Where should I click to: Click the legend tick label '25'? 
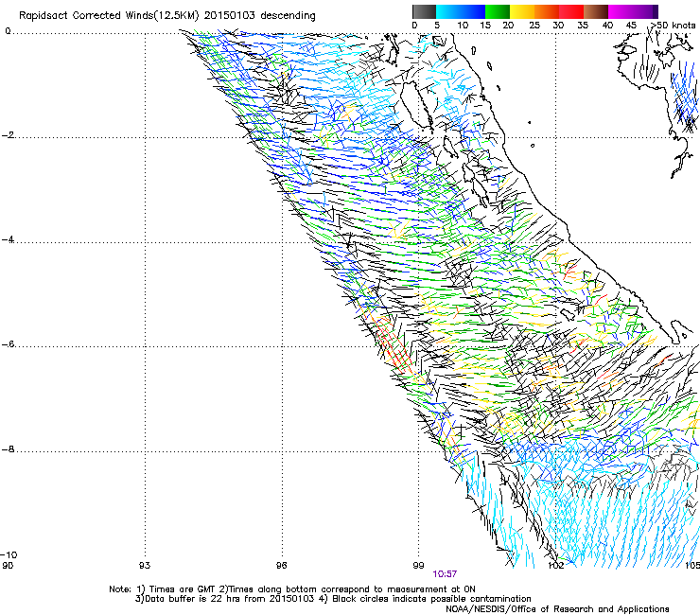pos(534,26)
